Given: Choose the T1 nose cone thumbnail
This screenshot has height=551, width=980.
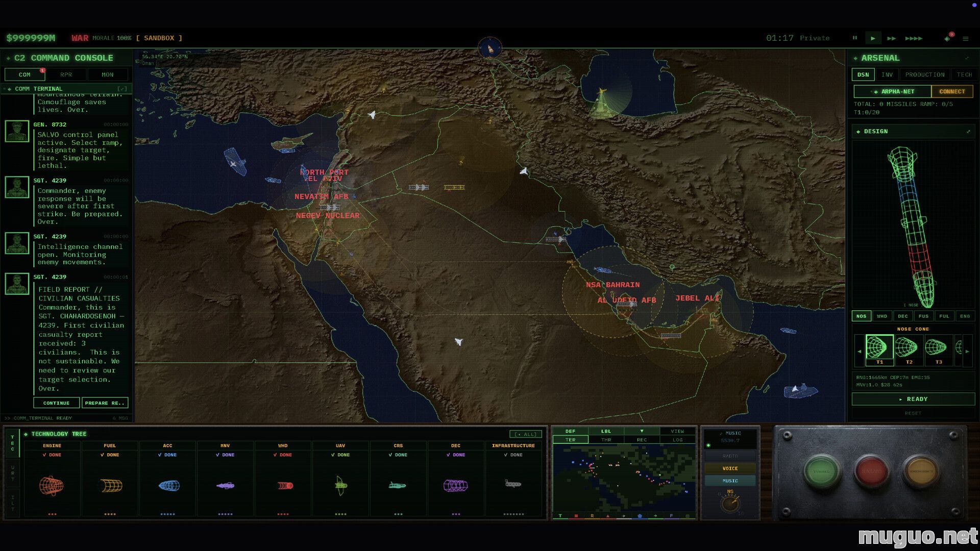Looking at the screenshot, I should pos(879,350).
